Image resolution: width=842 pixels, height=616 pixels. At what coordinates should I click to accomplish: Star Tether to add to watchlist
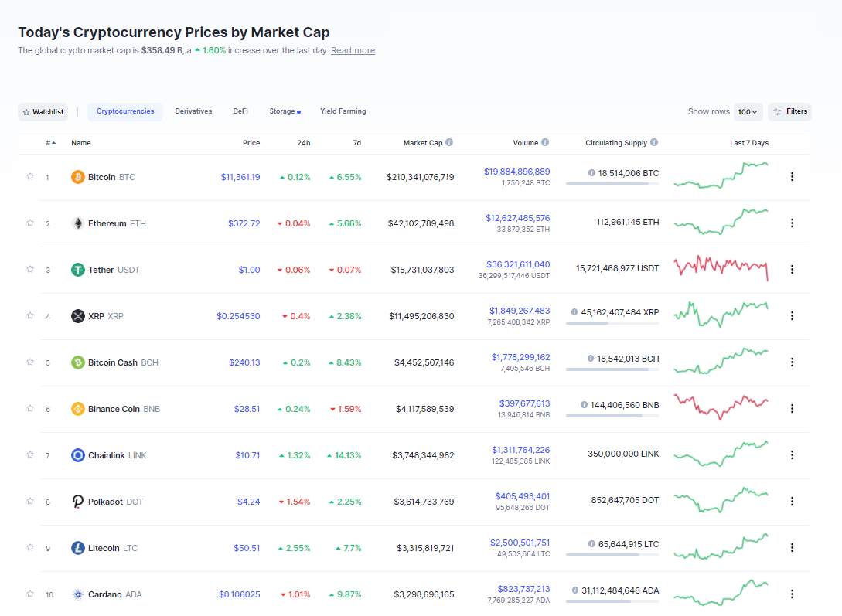tap(30, 269)
